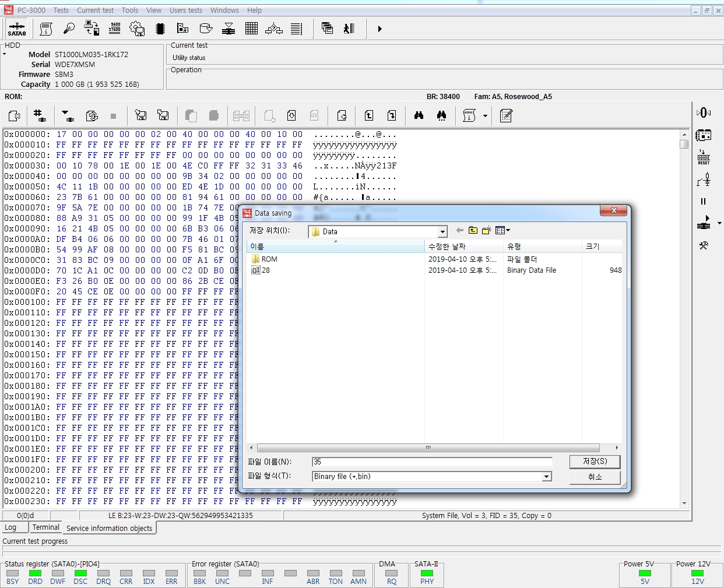Click the SATA0 port selector icon
724x588 pixels.
[x=17, y=29]
